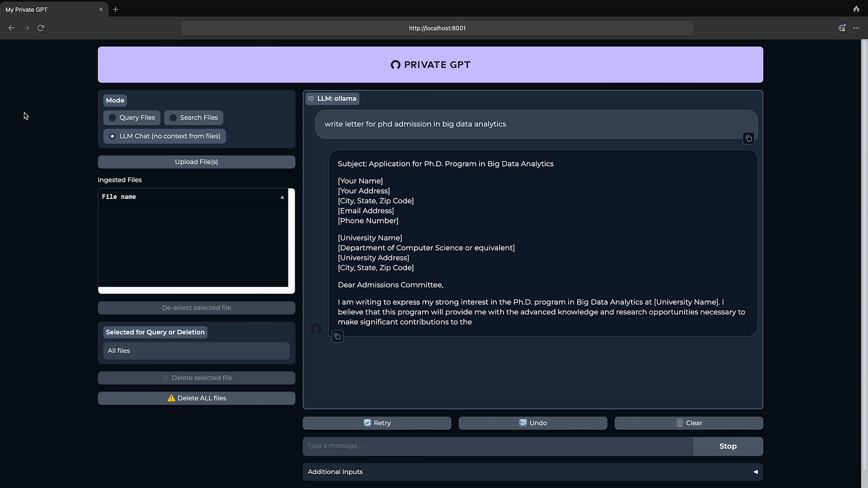Open a new browser tab

116,9
